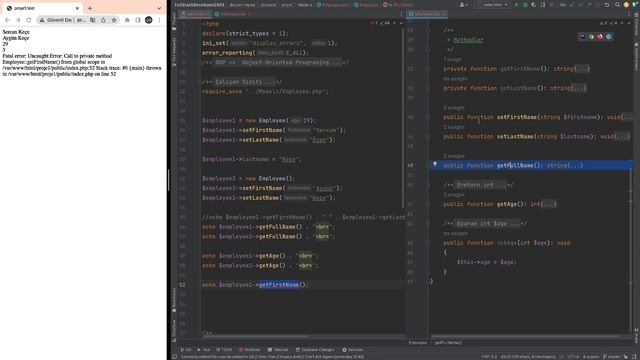Image resolution: width=640 pixels, height=360 pixels.
Task: Click the translate page icon in the address bar
Action: (x=93, y=20)
